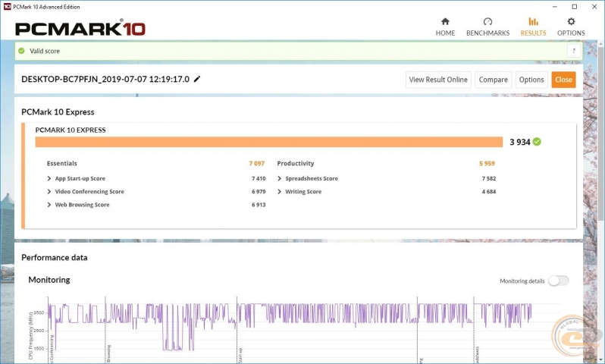Open the Options gear icon
The width and height of the screenshot is (605, 364).
(571, 21)
